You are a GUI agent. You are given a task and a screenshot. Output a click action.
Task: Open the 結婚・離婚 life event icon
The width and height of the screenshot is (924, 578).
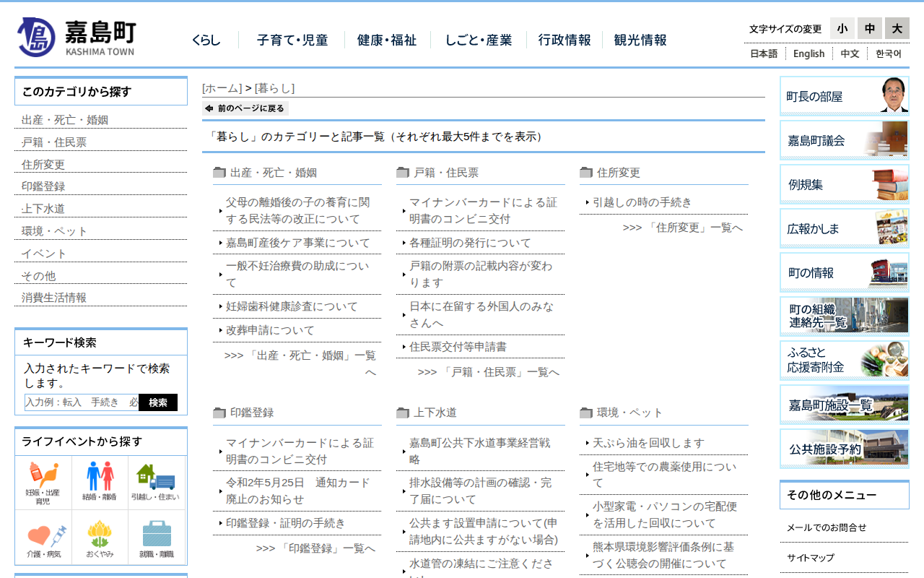[x=100, y=483]
